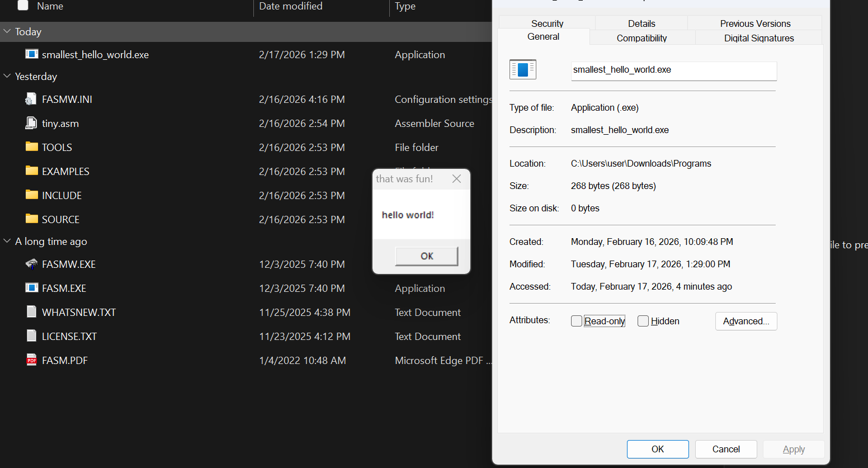This screenshot has height=468, width=868.
Task: Click the file name text field
Action: click(673, 70)
